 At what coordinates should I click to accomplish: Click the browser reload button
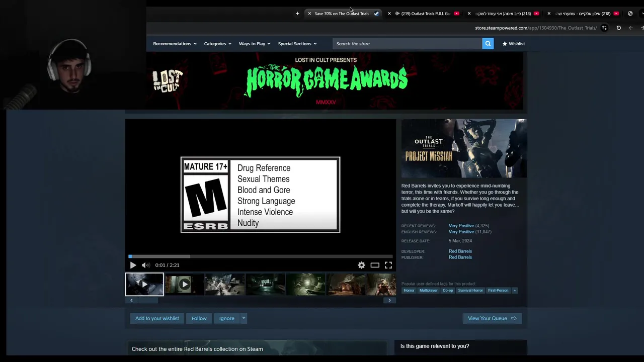click(619, 28)
